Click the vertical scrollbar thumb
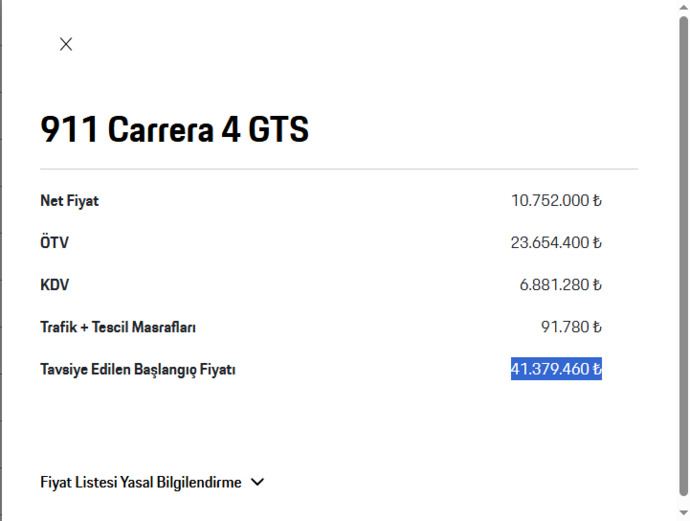 683,256
